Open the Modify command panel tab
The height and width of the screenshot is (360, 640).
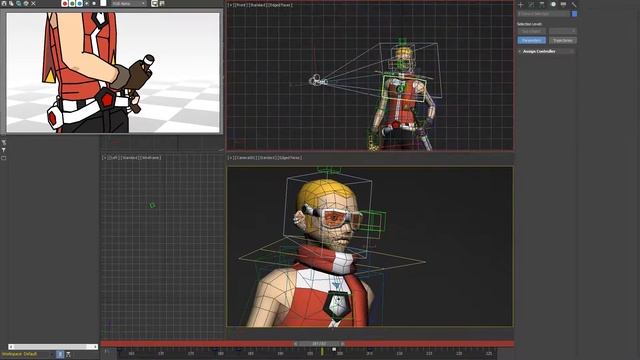(531, 4)
